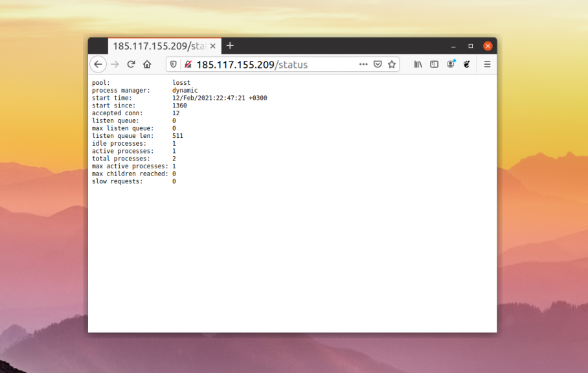The image size is (588, 373).
Task: Click the 'active processes:' label
Action: [x=122, y=151]
